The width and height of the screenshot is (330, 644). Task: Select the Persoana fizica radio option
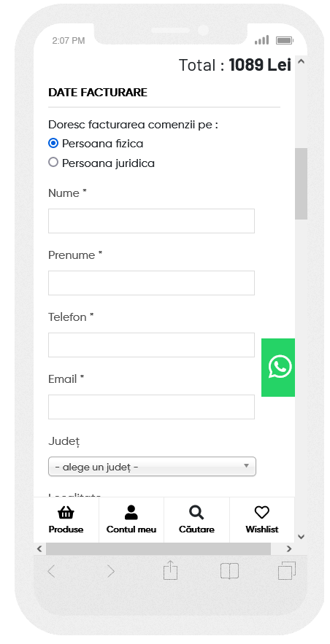point(53,144)
